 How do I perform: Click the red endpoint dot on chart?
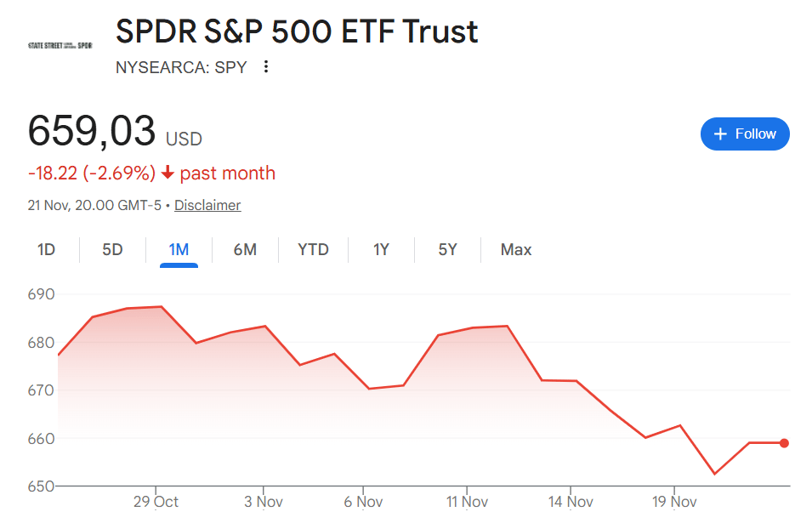point(784,443)
